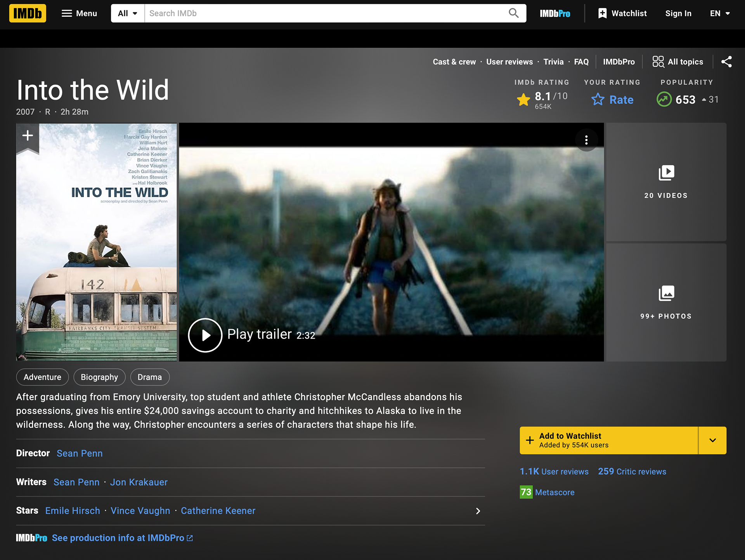This screenshot has height=560, width=745.
Task: Expand the watchlist dropdown arrow
Action: coord(712,440)
